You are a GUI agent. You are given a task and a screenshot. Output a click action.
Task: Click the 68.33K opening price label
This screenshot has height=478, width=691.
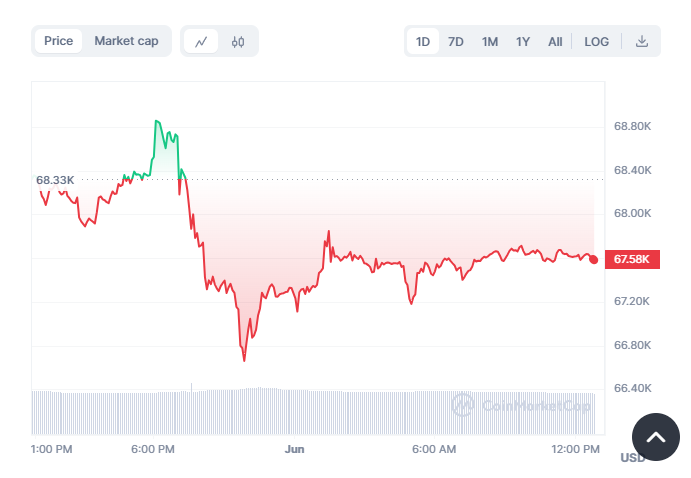[56, 180]
